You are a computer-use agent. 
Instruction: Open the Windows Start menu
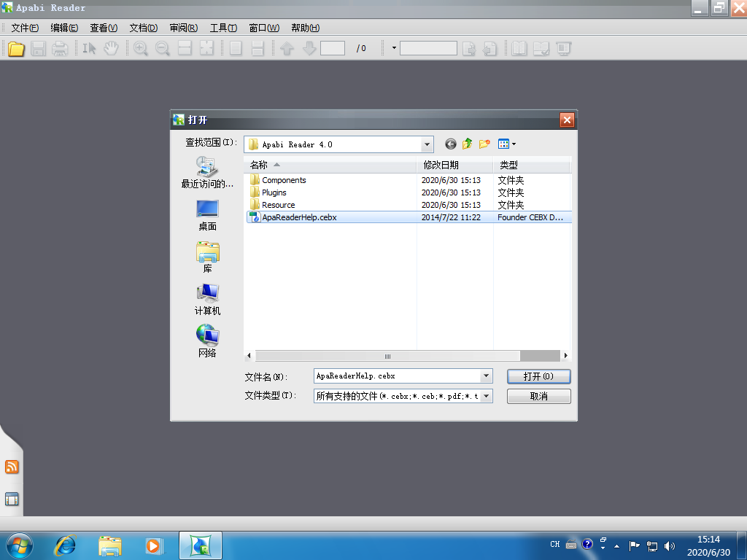tap(20, 545)
